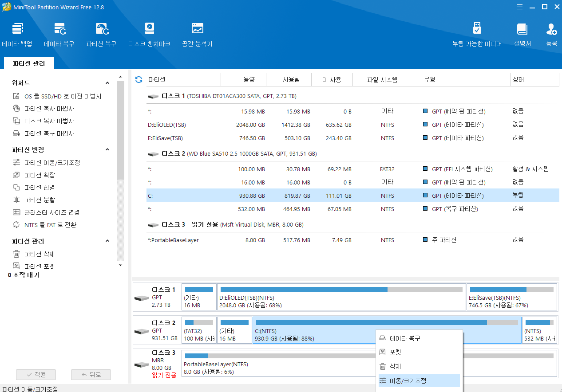Viewport: 562px width, 392px height.
Task: Choose 삭제 in the context menu
Action: [x=418, y=366]
